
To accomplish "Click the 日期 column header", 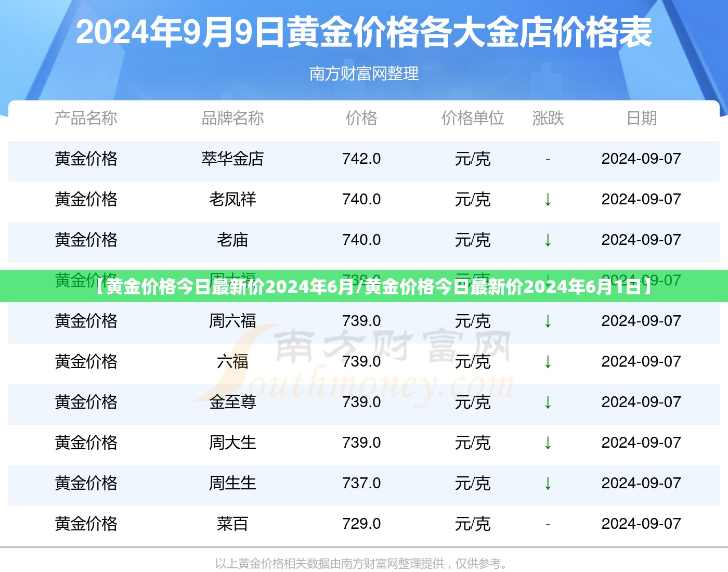I will 641,119.
